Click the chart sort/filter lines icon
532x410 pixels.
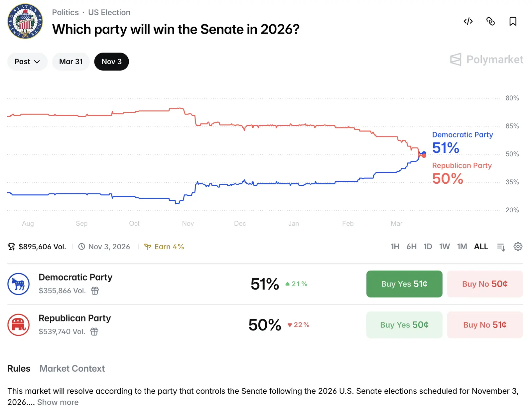[501, 247]
